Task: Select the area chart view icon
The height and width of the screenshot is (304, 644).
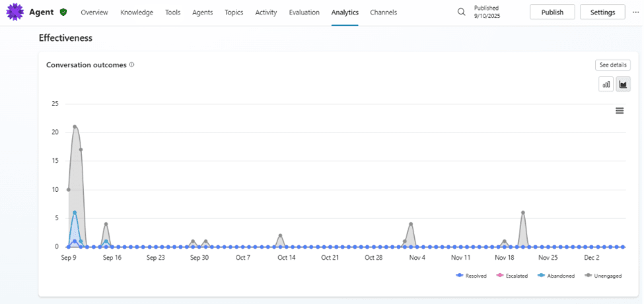Action: coord(623,84)
